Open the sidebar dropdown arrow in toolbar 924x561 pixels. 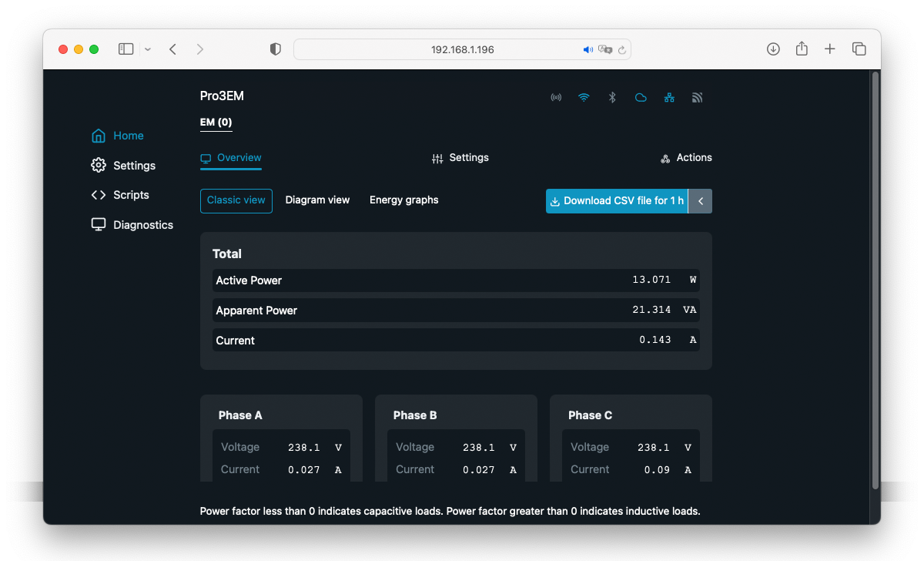(x=148, y=49)
